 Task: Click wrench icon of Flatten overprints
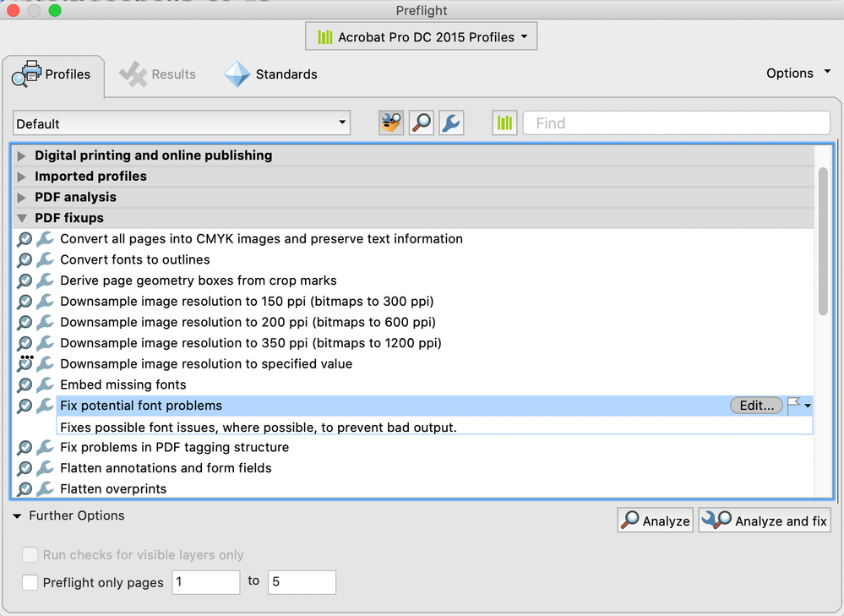[x=46, y=489]
